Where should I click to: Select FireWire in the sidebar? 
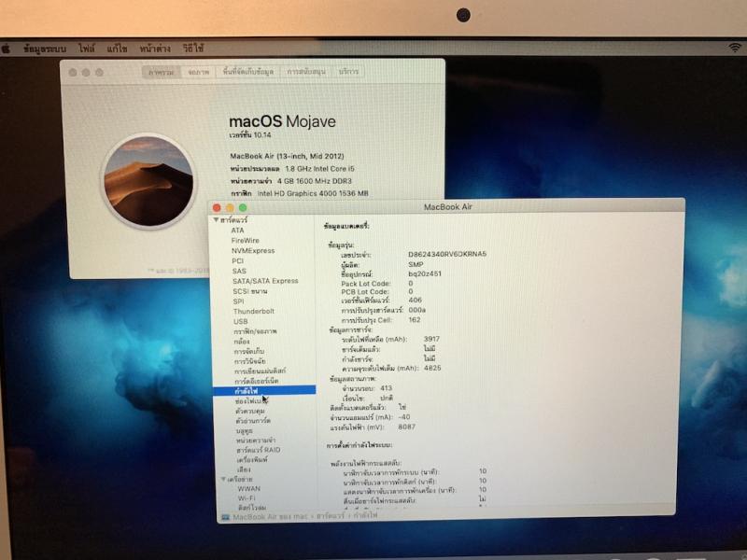click(246, 241)
